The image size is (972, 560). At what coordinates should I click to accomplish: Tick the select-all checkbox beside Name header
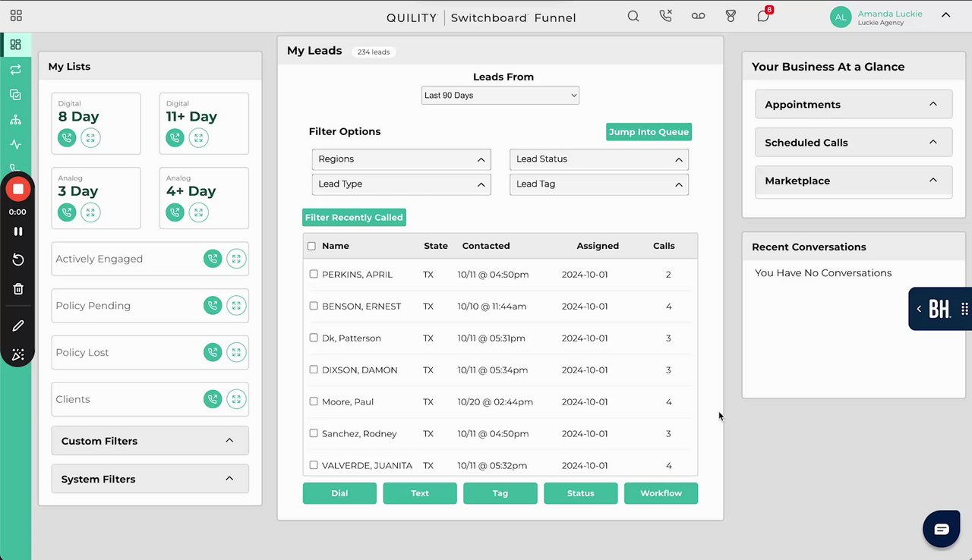click(311, 246)
